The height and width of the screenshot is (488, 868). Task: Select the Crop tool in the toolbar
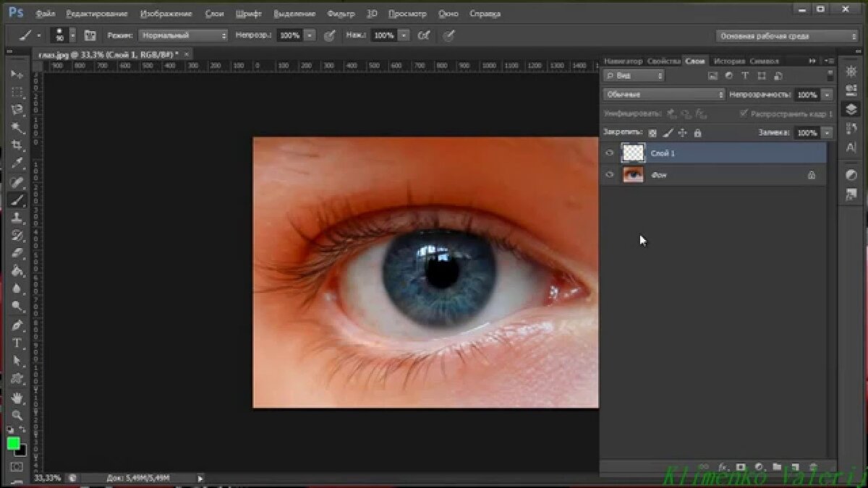click(x=17, y=145)
